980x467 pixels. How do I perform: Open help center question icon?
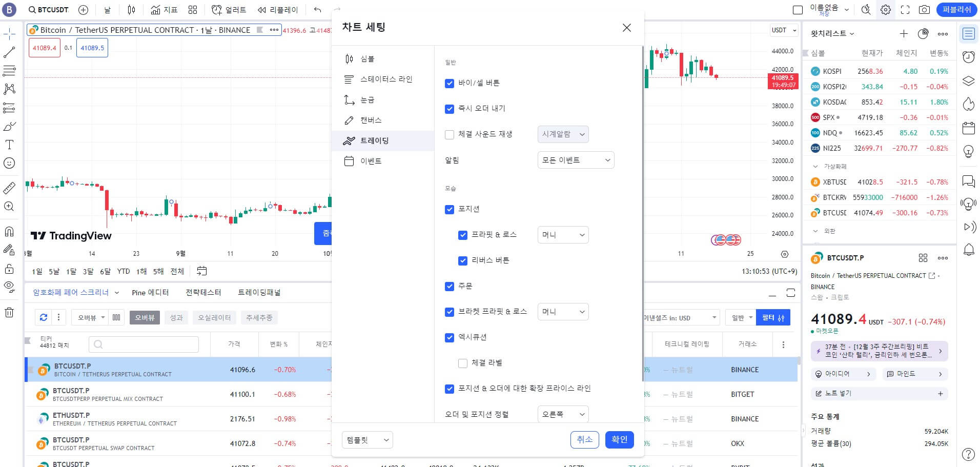pyautogui.click(x=968, y=454)
